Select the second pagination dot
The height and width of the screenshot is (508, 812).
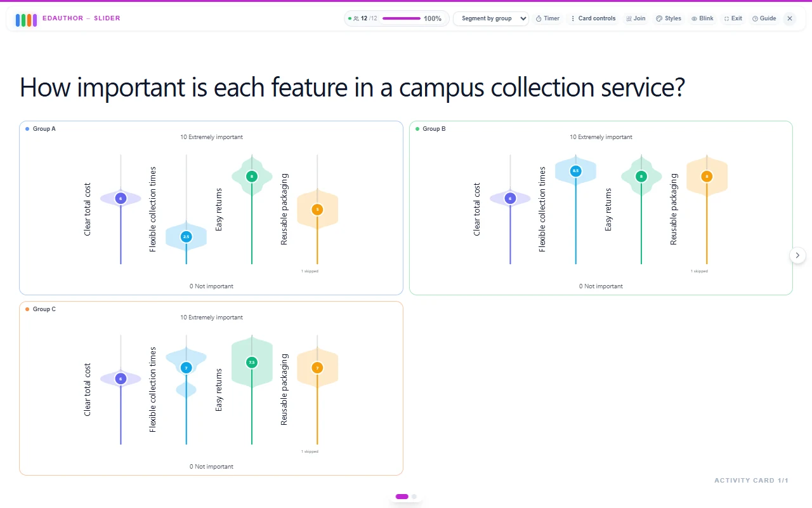coord(414,497)
